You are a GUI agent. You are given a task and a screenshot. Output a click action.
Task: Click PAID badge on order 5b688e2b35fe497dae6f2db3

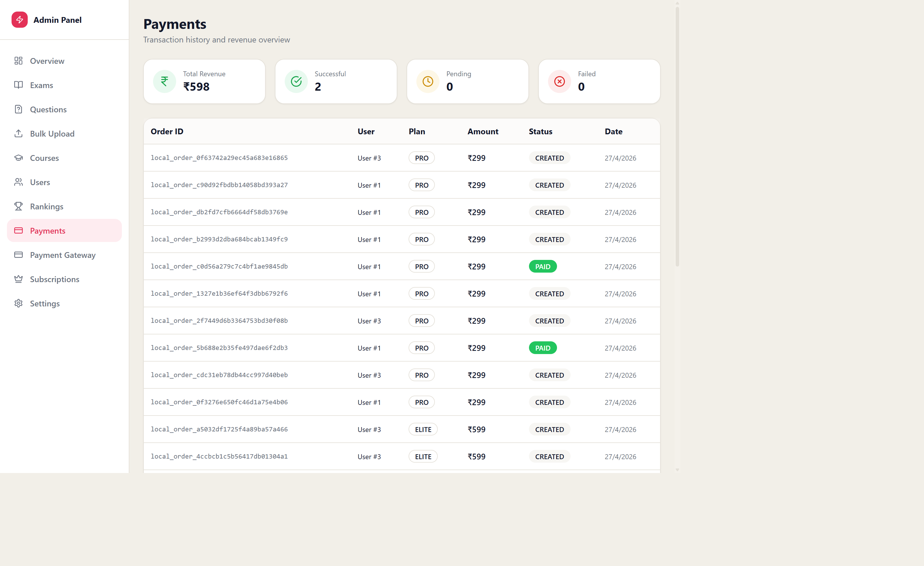[543, 348]
